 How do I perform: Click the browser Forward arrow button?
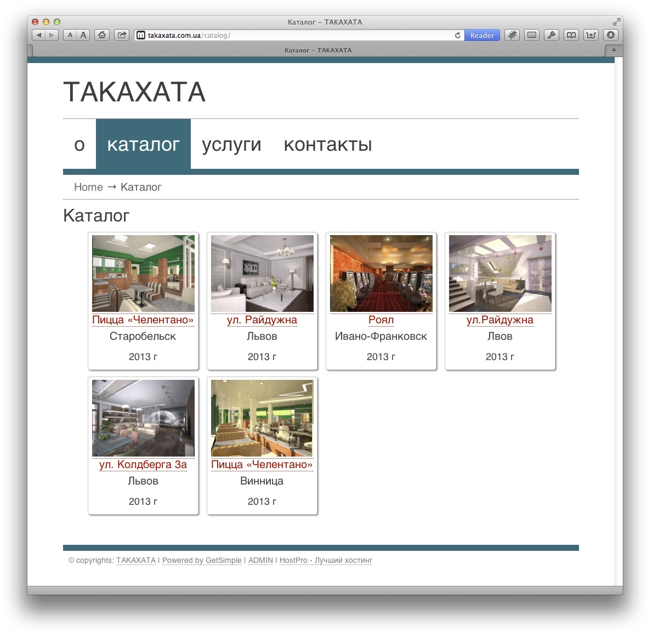click(52, 35)
